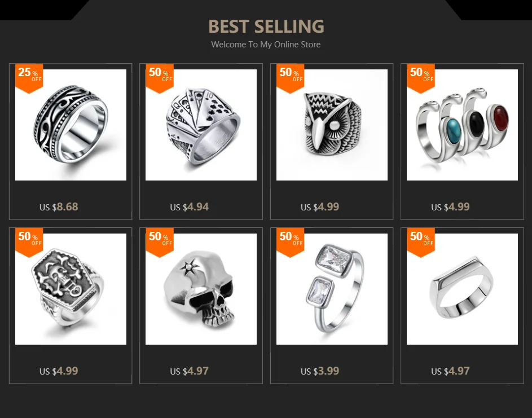Click the 50% OFF badge on cards ring
This screenshot has width=532, height=418.
tap(160, 78)
